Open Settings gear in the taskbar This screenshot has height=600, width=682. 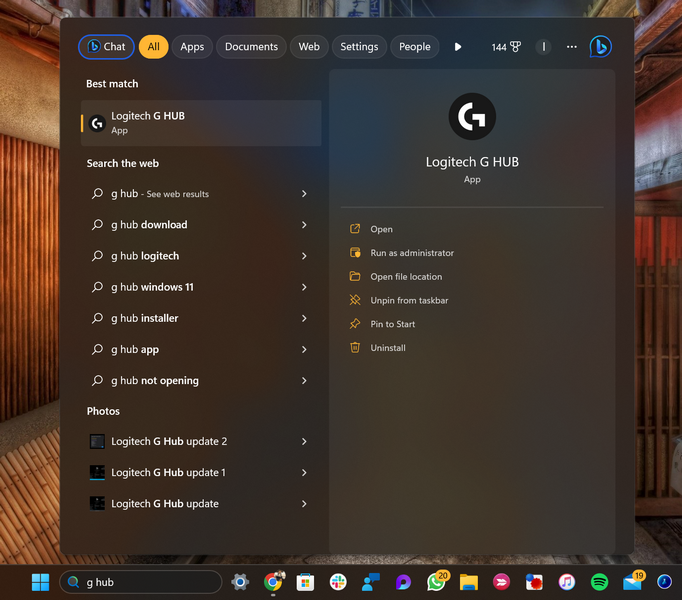(240, 582)
